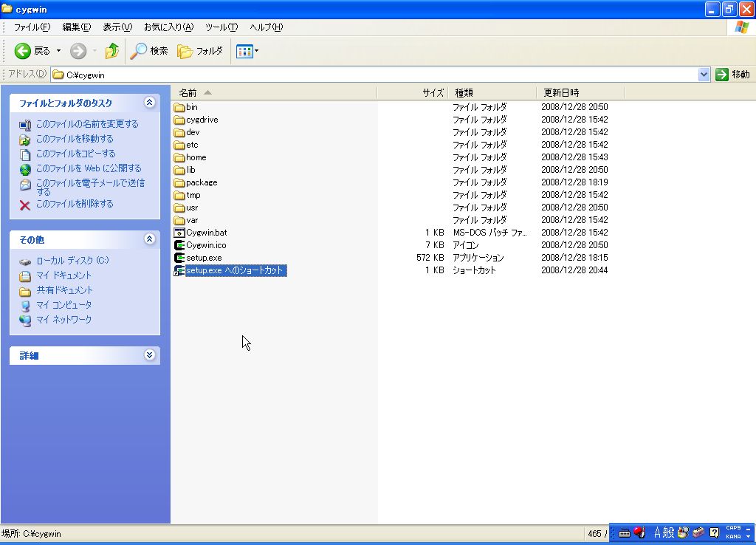Open the back button history dropdown
Image resolution: width=756 pixels, height=545 pixels.
click(59, 51)
